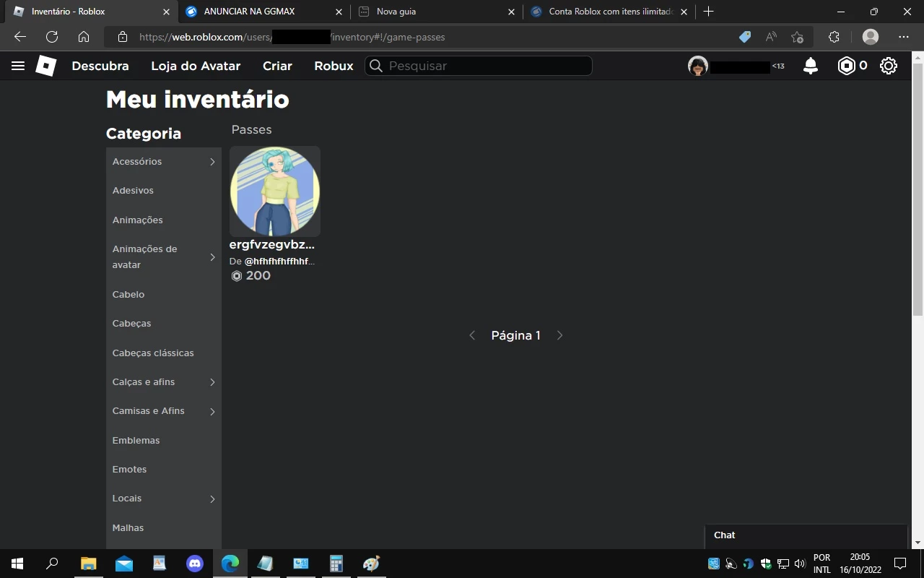Open the Mail app in taskbar
Screen dimensions: 924x578
[123, 564]
